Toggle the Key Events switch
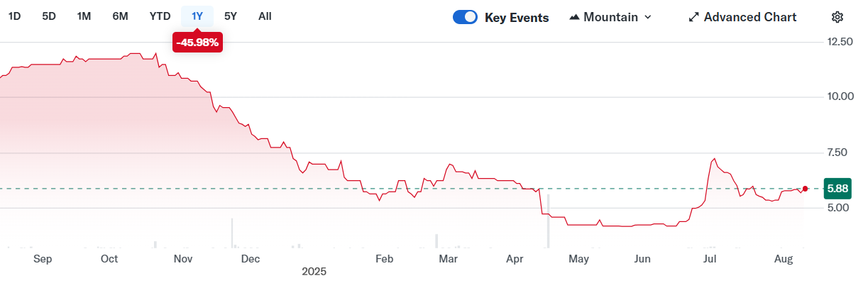 465,18
